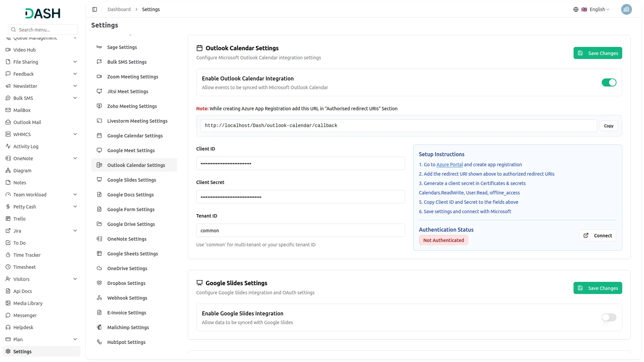Screen dimensions: 644x362
Task: Save Changes for Google Slides Settings
Action: [598, 288]
